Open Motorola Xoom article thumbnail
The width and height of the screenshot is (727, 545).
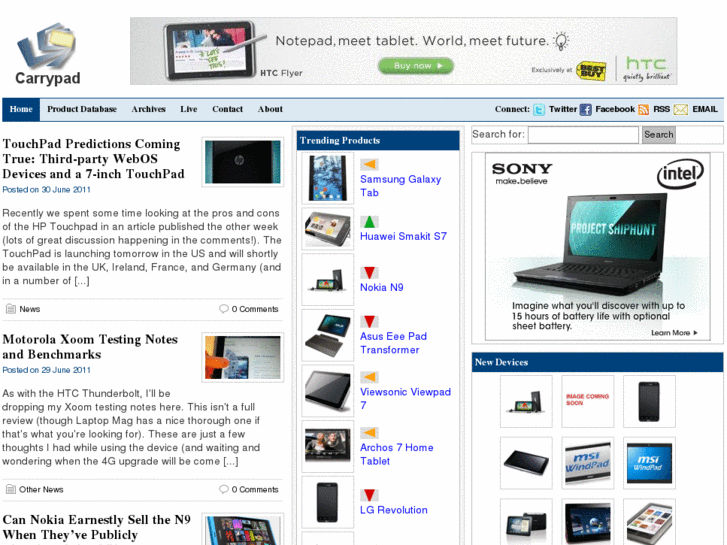click(242, 357)
